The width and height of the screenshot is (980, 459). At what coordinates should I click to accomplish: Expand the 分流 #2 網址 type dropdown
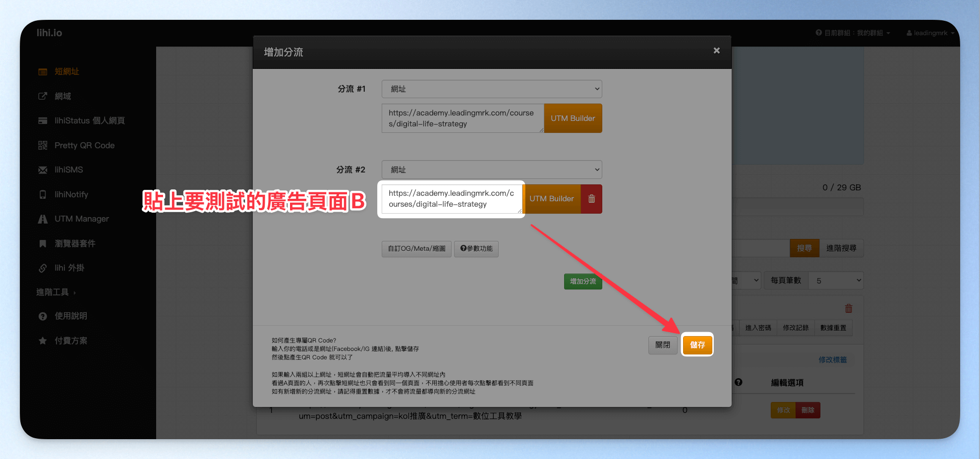tap(492, 170)
